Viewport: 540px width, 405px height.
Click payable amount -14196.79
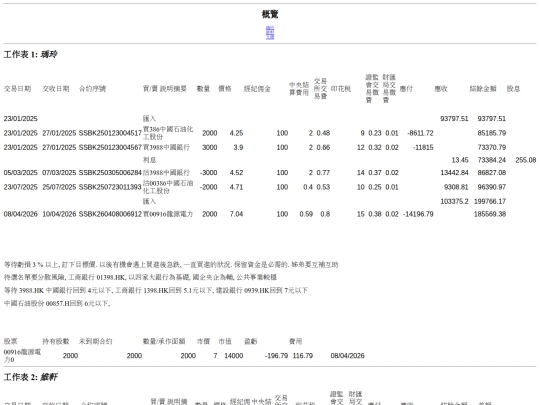pos(418,214)
